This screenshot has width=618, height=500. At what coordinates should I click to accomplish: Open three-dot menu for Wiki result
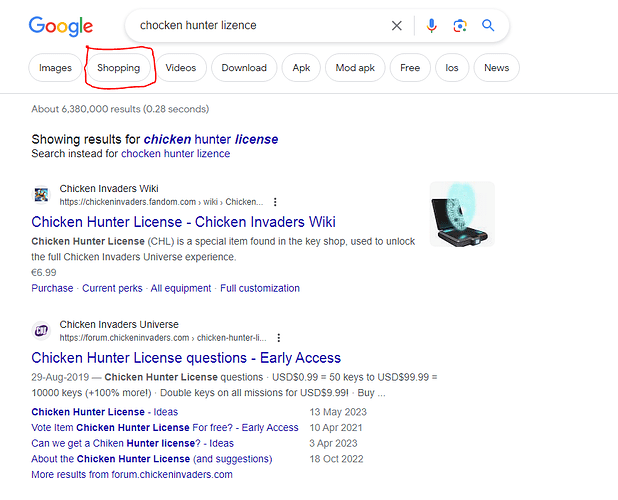275,202
